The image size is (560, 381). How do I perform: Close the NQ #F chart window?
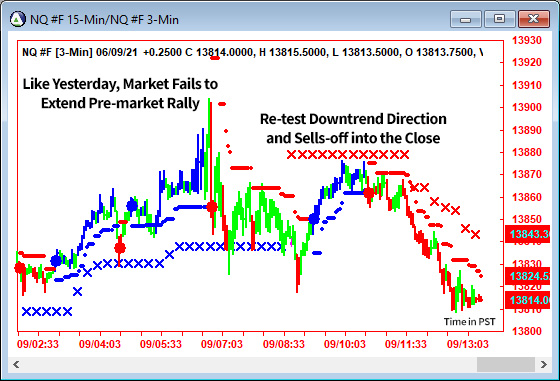(x=534, y=19)
